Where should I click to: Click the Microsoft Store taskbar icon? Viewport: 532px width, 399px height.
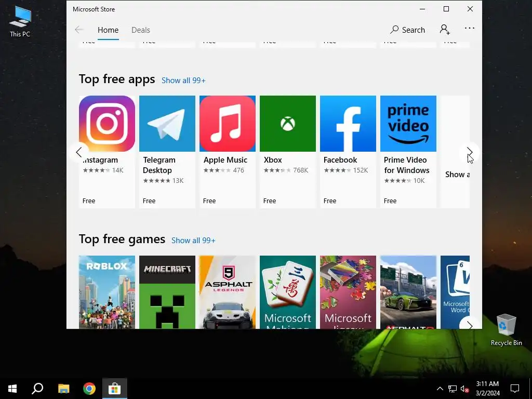pyautogui.click(x=115, y=389)
